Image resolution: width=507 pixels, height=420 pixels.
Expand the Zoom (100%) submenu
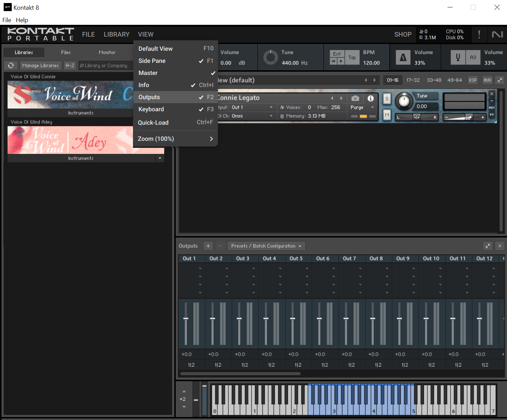point(175,139)
